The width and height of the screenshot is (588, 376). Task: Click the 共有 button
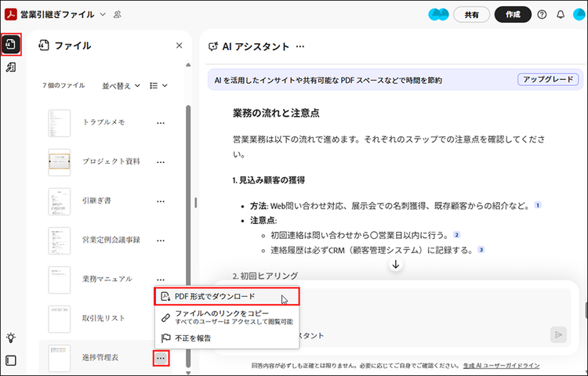point(471,15)
